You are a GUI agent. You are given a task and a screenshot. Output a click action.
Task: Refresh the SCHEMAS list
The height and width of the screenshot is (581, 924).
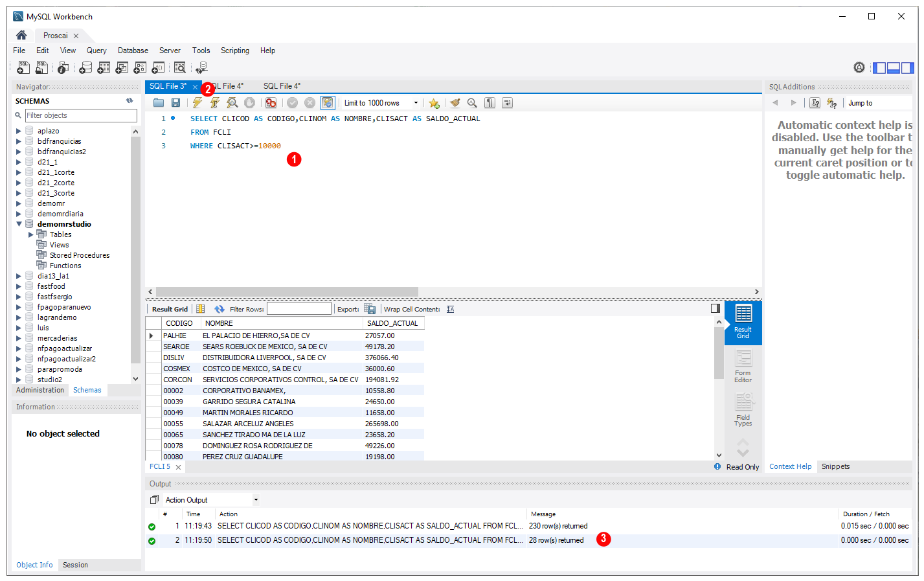(x=130, y=101)
